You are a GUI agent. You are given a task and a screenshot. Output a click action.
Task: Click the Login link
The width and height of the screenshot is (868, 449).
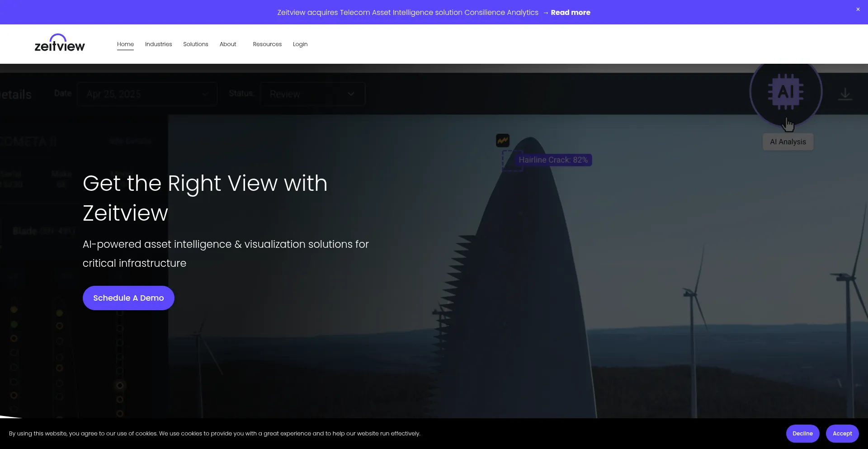300,44
